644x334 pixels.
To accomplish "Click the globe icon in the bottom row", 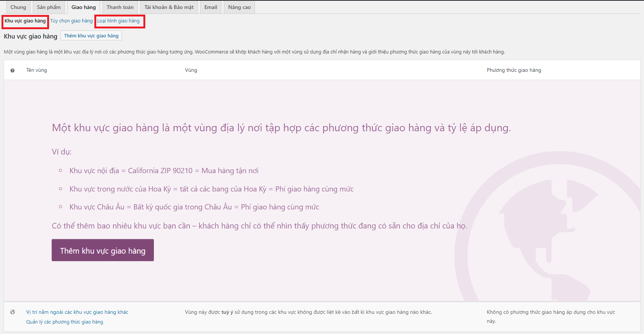I will [x=12, y=312].
